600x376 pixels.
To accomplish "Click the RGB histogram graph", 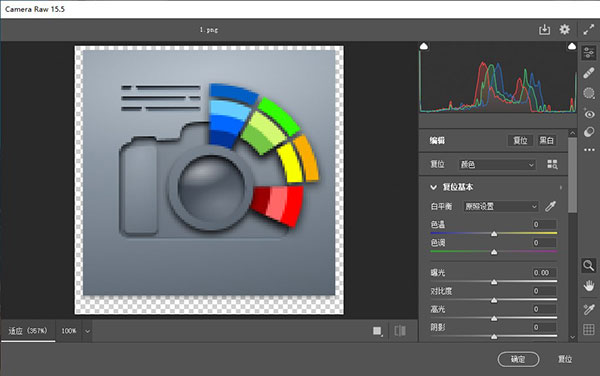I will pos(497,78).
